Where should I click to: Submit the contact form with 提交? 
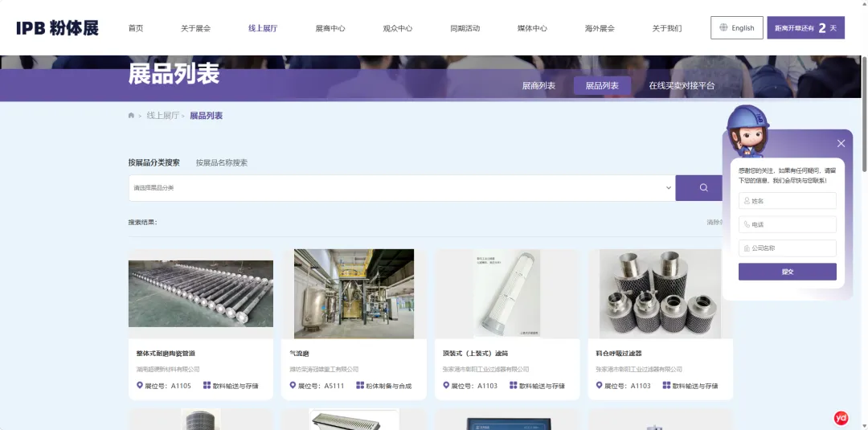(787, 272)
